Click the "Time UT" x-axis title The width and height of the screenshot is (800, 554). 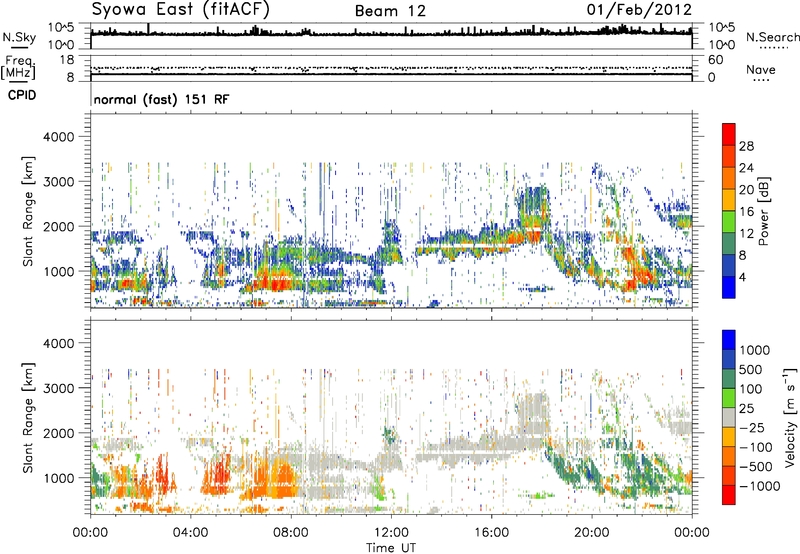391,547
